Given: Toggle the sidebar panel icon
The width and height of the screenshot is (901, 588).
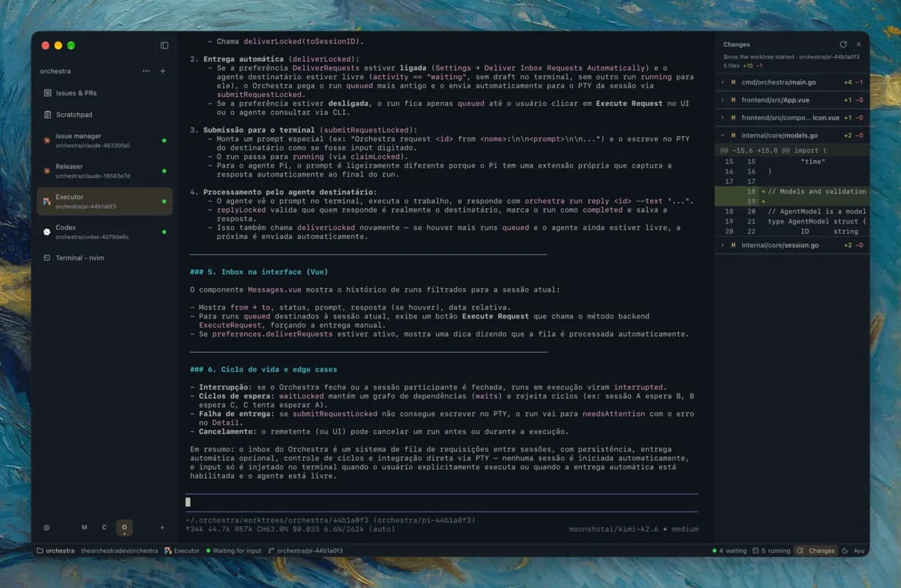Looking at the screenshot, I should 164,46.
